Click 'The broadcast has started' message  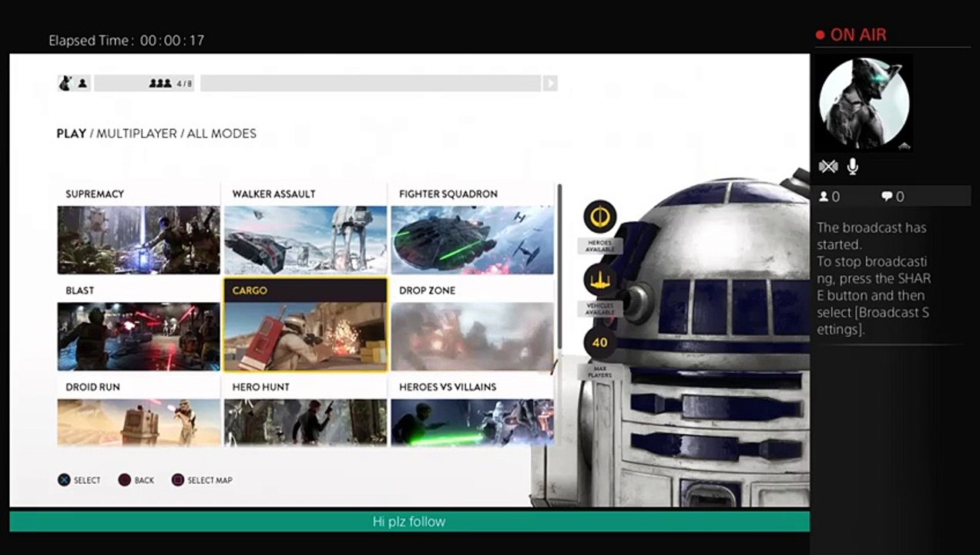tap(872, 236)
